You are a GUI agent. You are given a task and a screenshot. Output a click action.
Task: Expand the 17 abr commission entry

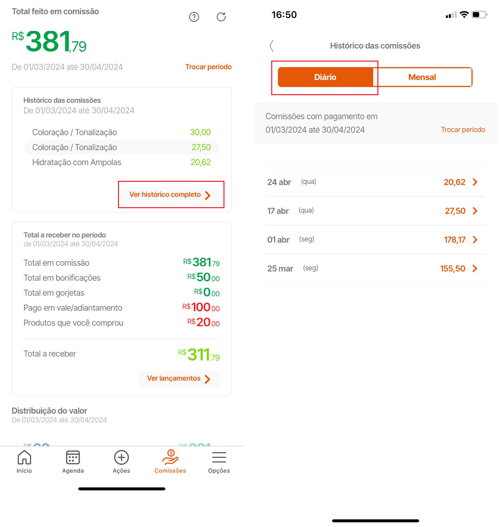pos(375,211)
